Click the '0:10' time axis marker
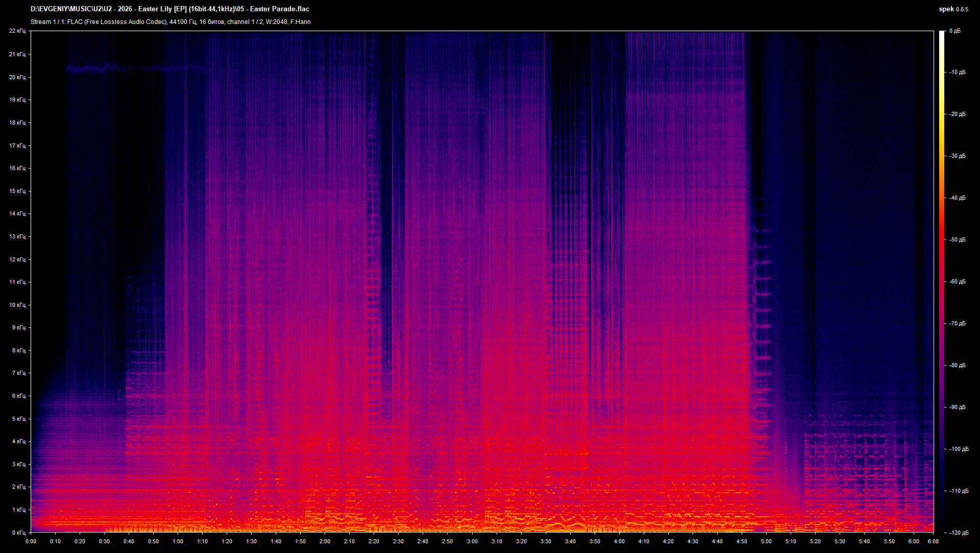Image resolution: width=980 pixels, height=553 pixels. (56, 542)
